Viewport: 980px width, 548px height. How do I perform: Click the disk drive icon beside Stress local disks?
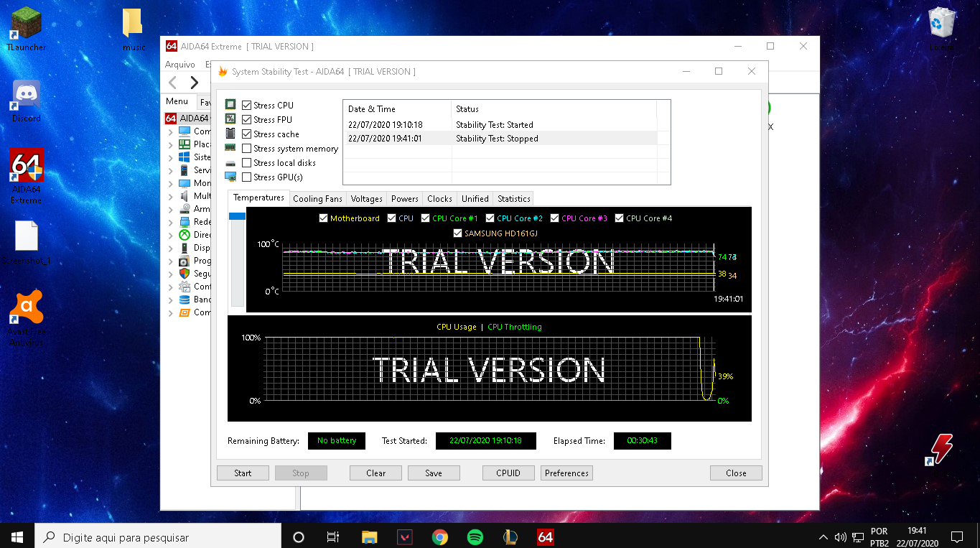point(230,163)
